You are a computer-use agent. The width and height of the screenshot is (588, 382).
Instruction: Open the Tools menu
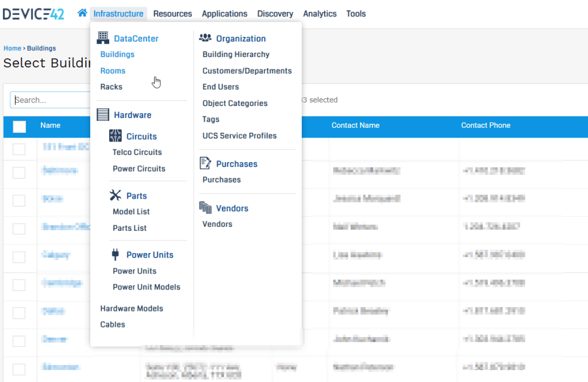(x=356, y=14)
